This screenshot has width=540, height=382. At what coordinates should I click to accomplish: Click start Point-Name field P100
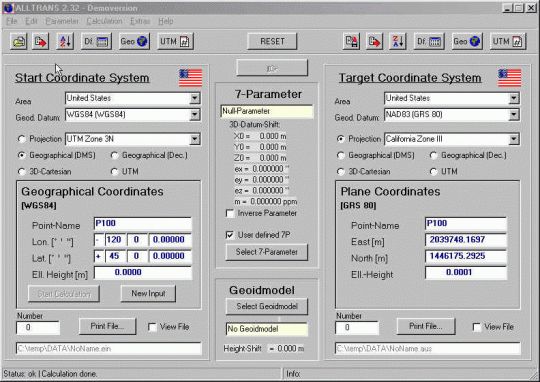(143, 224)
